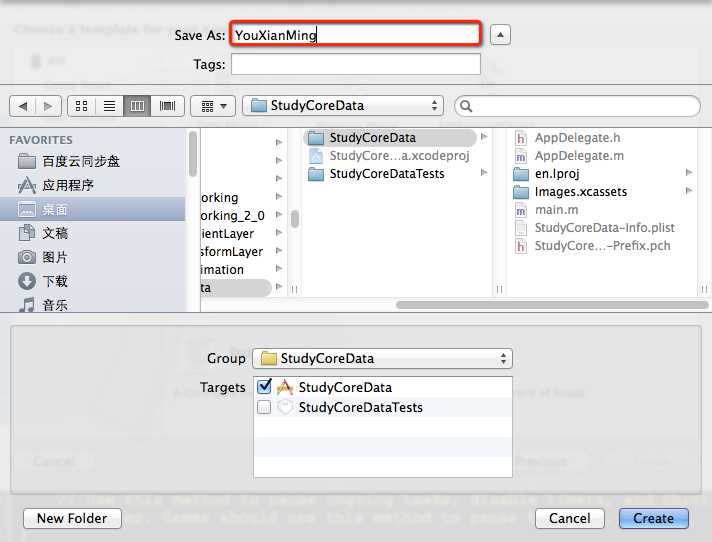Select 桌面 in Favorites

coord(93,209)
